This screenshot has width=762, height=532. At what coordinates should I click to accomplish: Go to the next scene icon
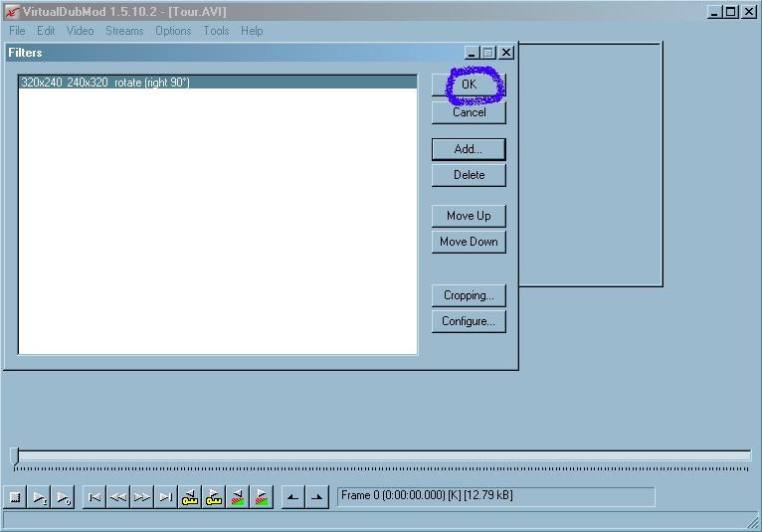261,497
